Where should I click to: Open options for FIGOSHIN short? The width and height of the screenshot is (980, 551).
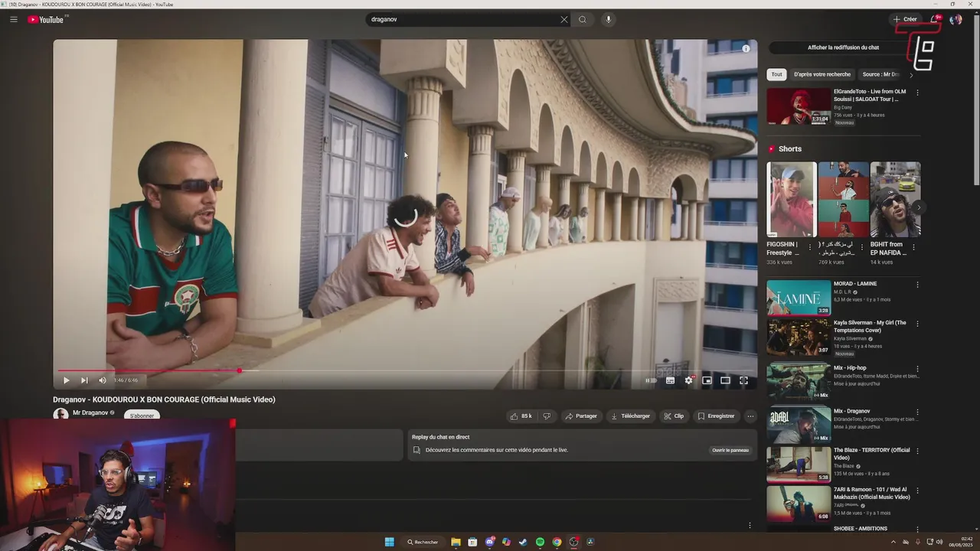(809, 247)
